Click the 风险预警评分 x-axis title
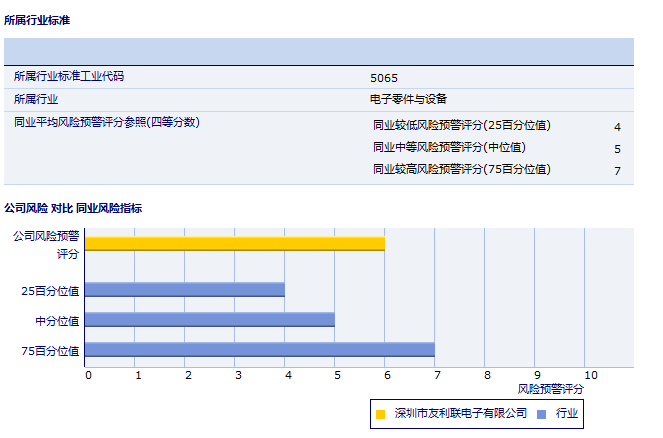The height and width of the screenshot is (438, 663). click(x=550, y=388)
